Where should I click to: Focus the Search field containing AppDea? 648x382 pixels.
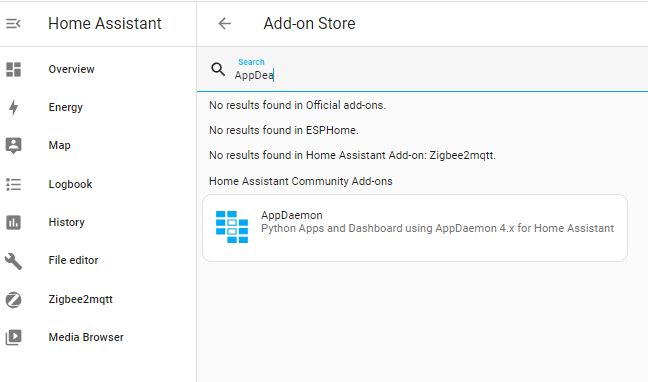422,69
